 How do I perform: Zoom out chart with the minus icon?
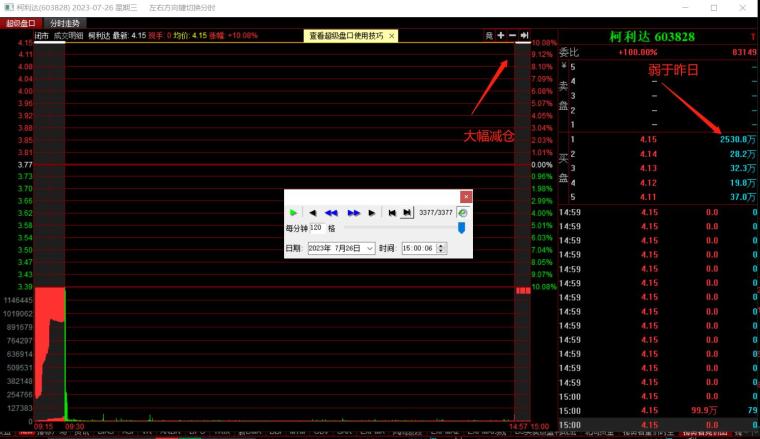click(512, 35)
